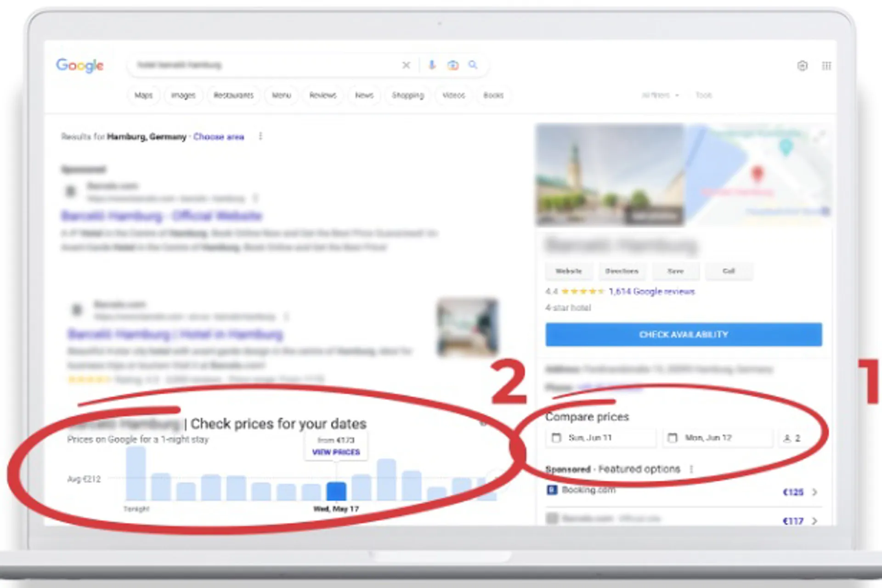Click the "Hamburg, Germany" location text
The image size is (882, 588).
click(x=147, y=136)
